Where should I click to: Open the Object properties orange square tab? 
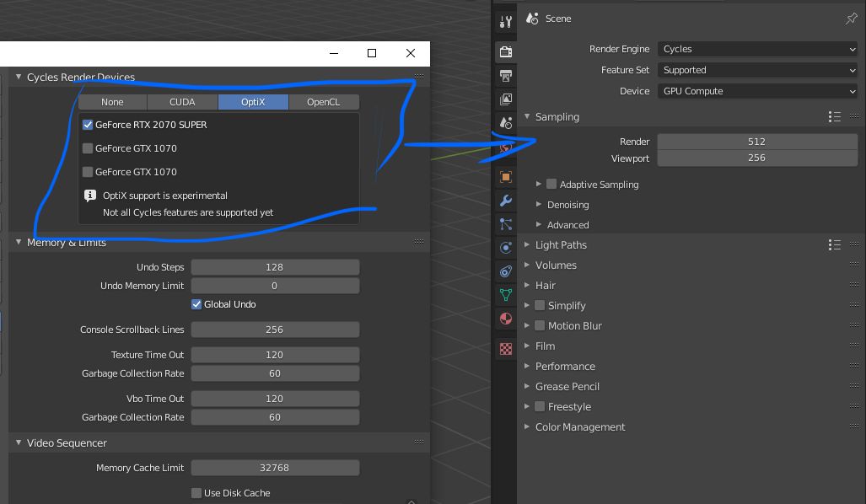(505, 177)
